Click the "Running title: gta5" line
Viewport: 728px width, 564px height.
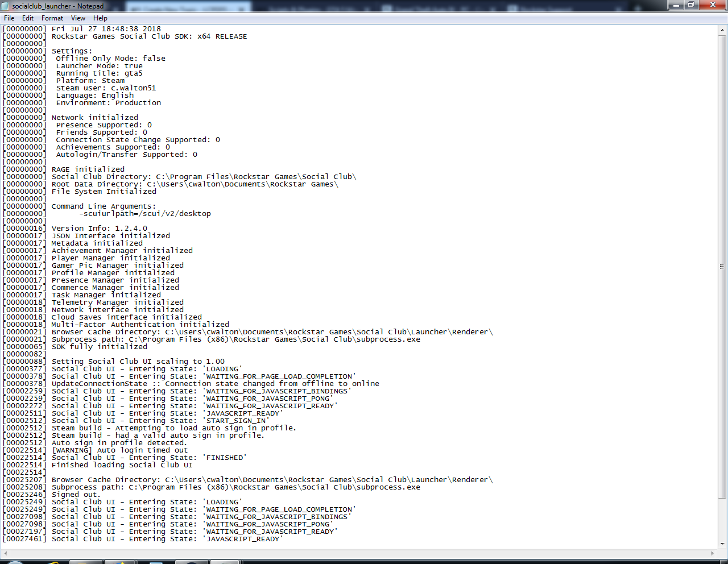click(100, 73)
